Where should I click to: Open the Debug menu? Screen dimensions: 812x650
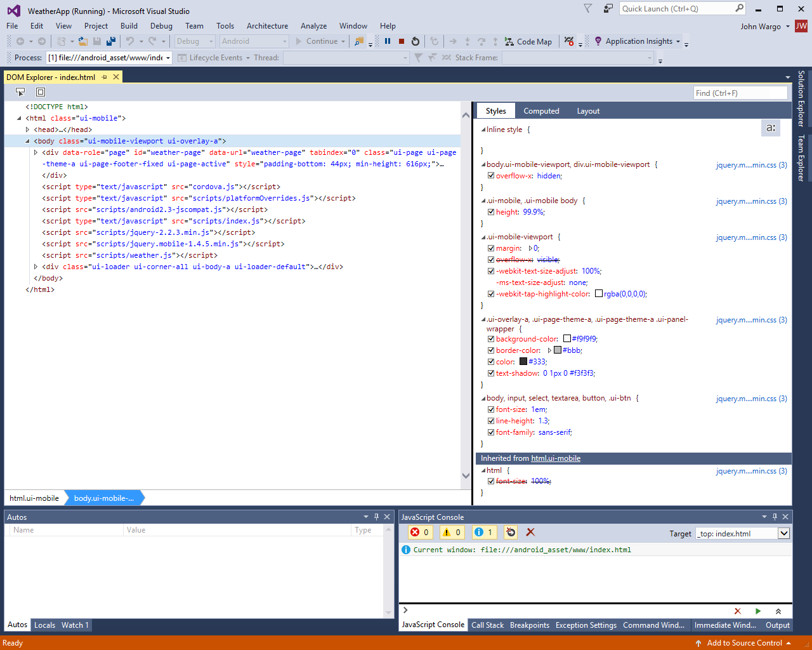coord(161,26)
